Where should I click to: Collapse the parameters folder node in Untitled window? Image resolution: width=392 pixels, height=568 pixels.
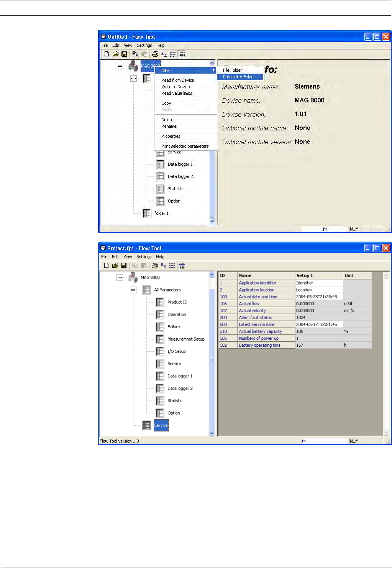pyautogui.click(x=133, y=78)
